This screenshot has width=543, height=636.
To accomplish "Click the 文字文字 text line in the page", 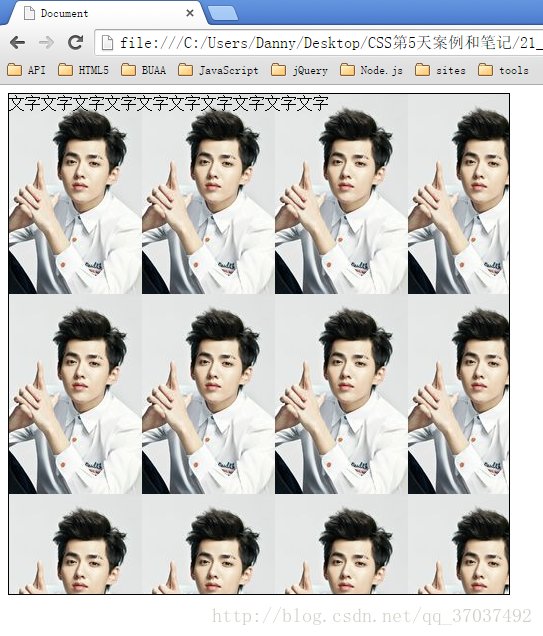I will [168, 103].
